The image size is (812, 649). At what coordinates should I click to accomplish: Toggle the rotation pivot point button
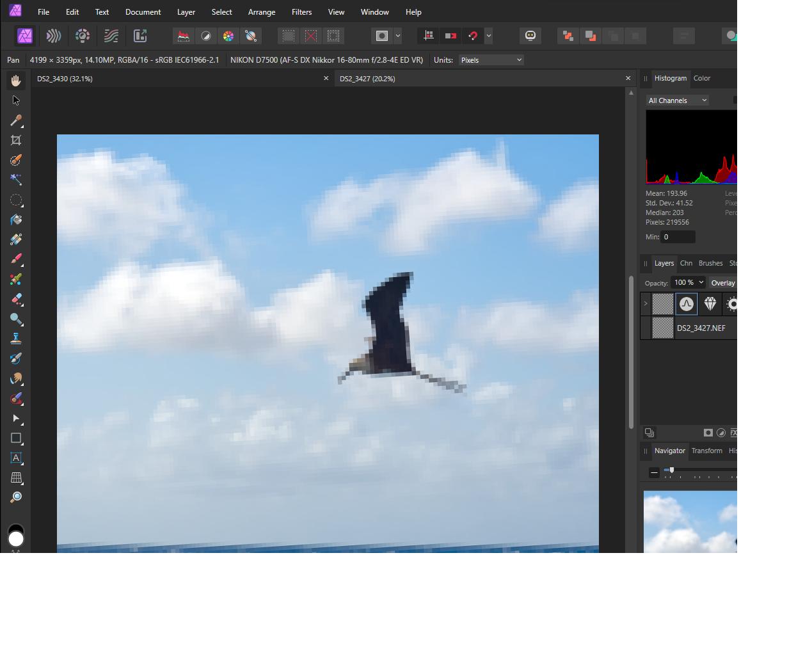click(429, 36)
